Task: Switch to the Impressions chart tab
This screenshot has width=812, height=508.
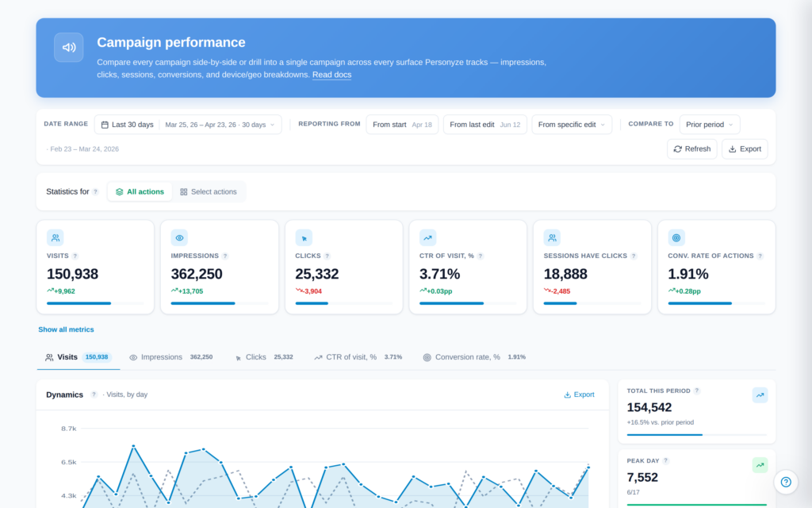Action: pyautogui.click(x=171, y=357)
